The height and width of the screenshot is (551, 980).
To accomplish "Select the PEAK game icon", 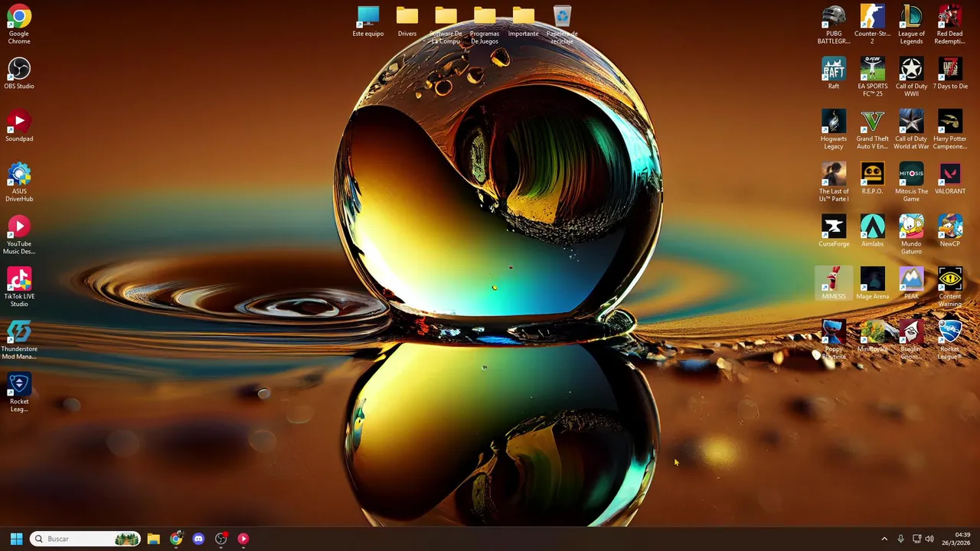I will coord(911,284).
